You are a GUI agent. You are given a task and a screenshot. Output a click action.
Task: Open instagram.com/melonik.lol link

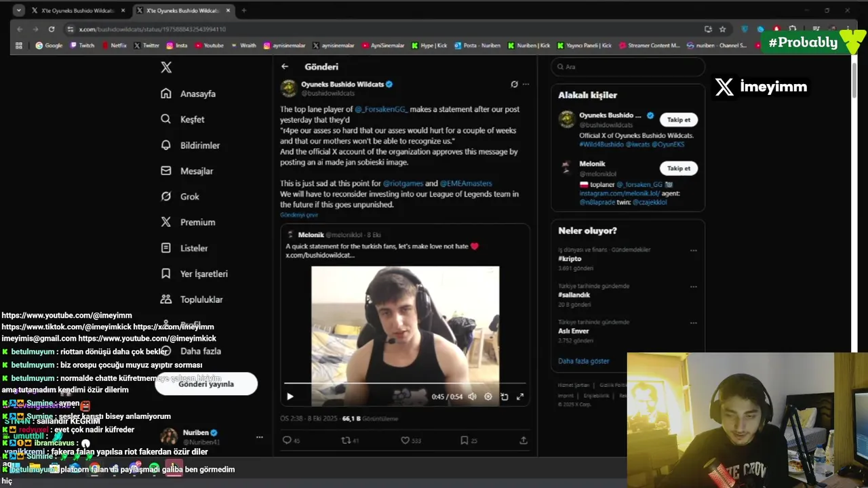(619, 193)
